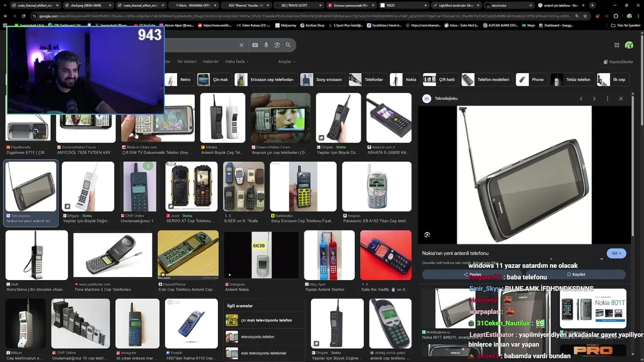Open Kaydedilenler saved items
This screenshot has height=362, width=644.
point(618,62)
